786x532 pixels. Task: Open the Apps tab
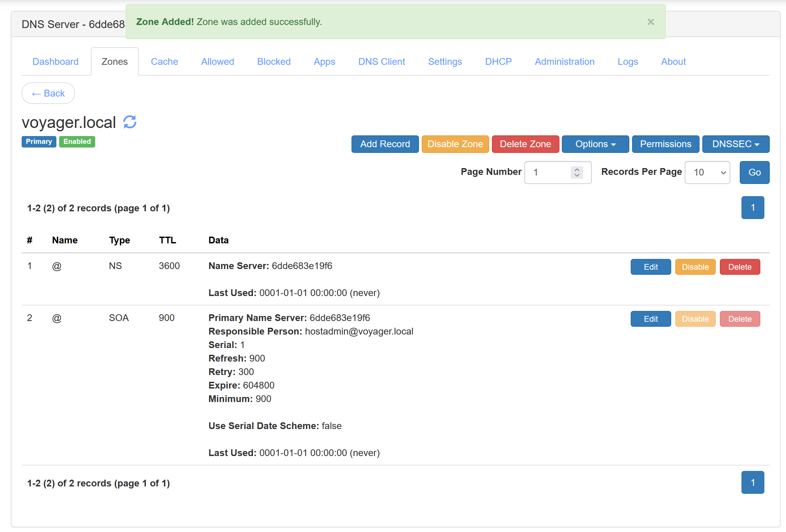pyautogui.click(x=324, y=61)
